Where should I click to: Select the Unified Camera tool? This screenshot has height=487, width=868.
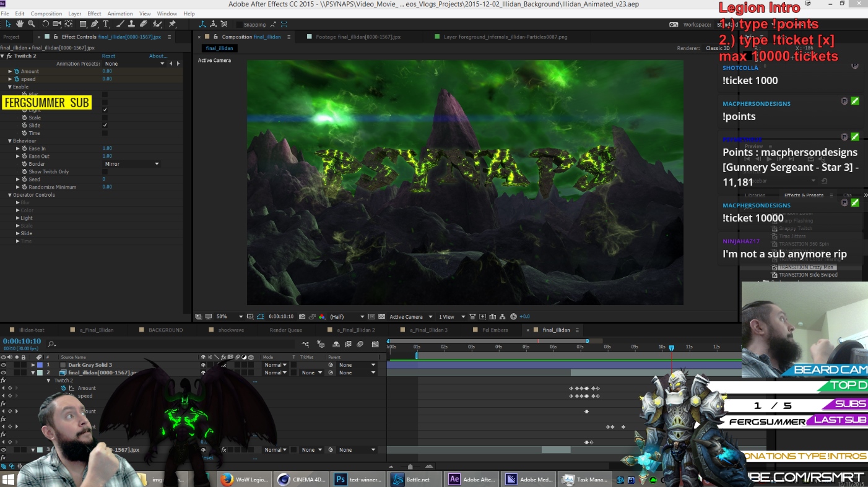click(x=57, y=24)
